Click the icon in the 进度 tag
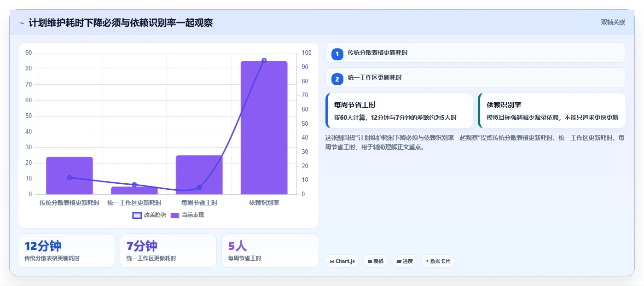644x286 pixels. [399, 261]
